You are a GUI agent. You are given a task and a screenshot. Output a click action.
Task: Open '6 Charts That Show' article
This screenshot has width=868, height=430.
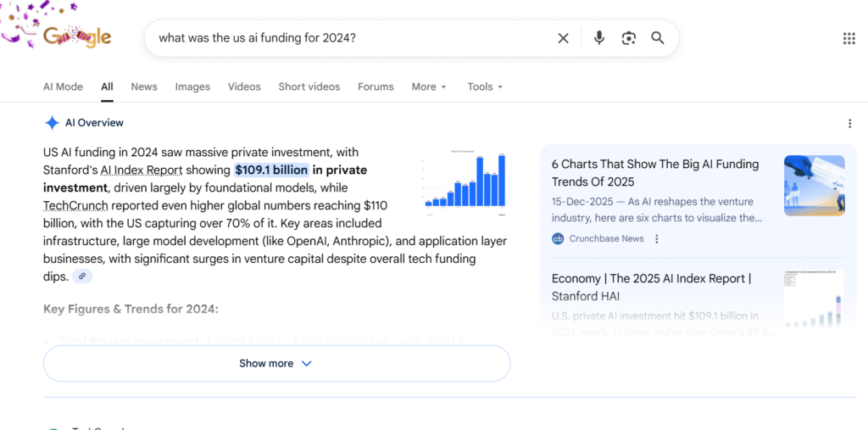click(x=655, y=173)
